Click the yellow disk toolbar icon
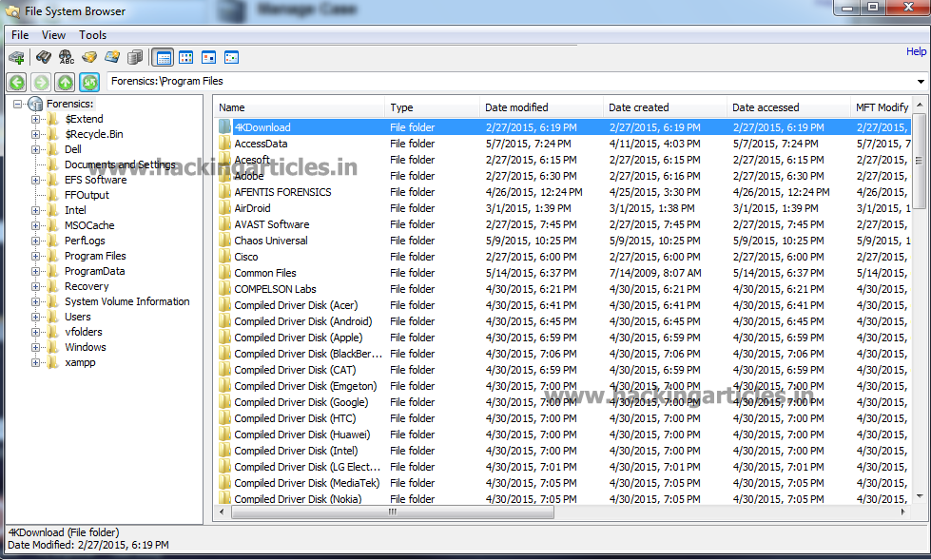 pos(89,57)
